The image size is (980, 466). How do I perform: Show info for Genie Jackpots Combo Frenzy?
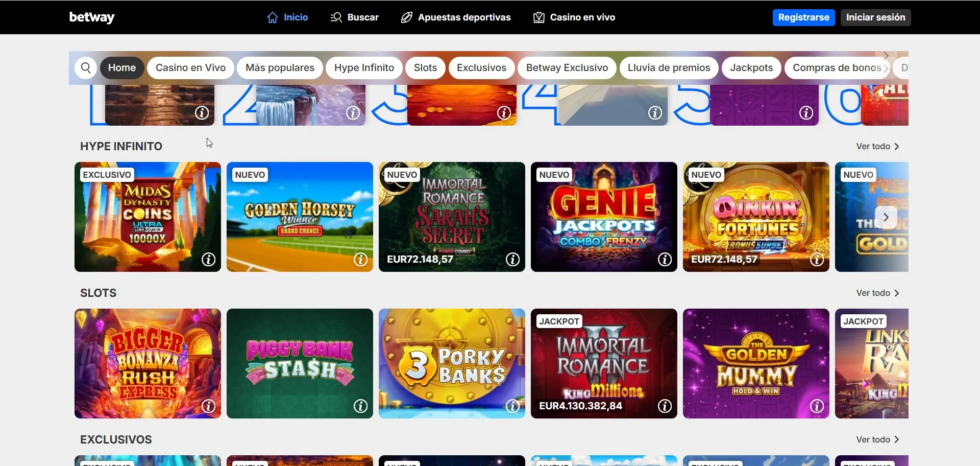665,260
